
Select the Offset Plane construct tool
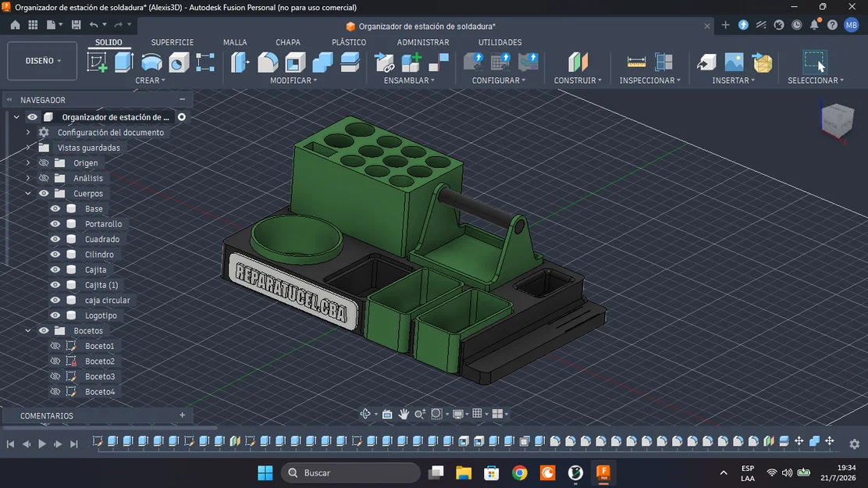(x=578, y=62)
